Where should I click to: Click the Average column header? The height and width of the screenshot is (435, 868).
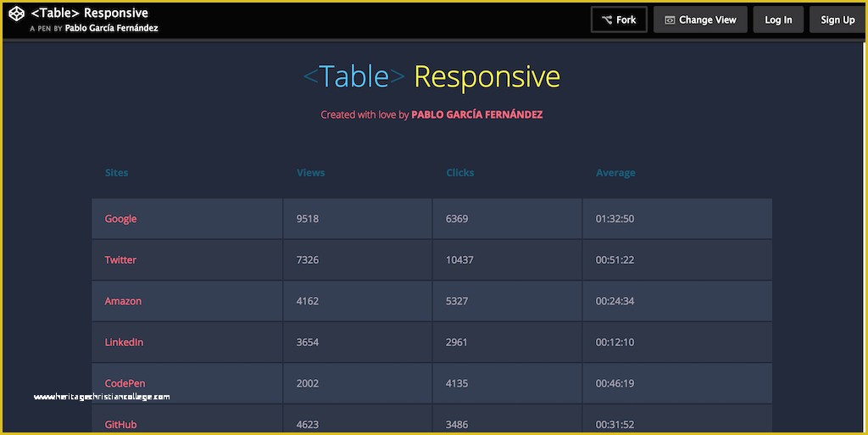(x=615, y=173)
